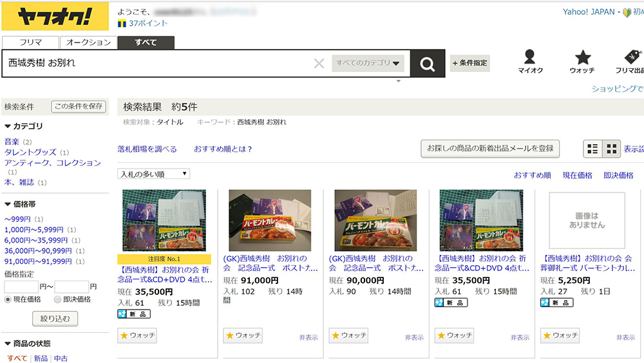Screen dimensions: 644x363
Task: Click the minimum price input field
Action: pyautogui.click(x=21, y=287)
